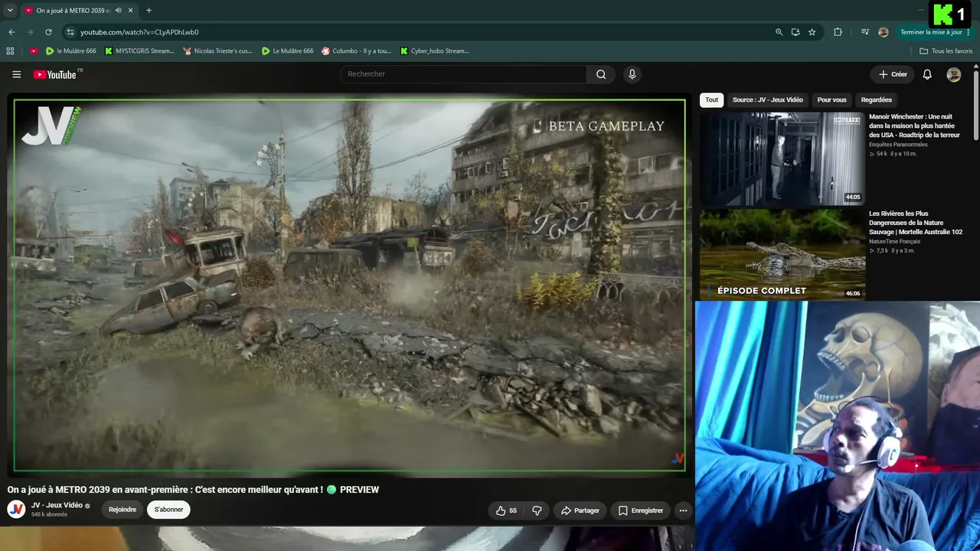Viewport: 980px width, 551px height.
Task: Open the media controls icon in Chrome toolbar
Action: click(x=865, y=32)
